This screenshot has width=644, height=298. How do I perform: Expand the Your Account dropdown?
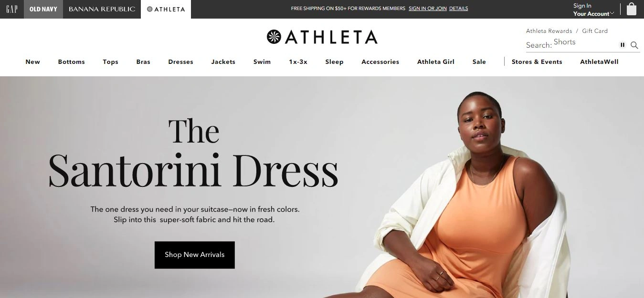[593, 14]
